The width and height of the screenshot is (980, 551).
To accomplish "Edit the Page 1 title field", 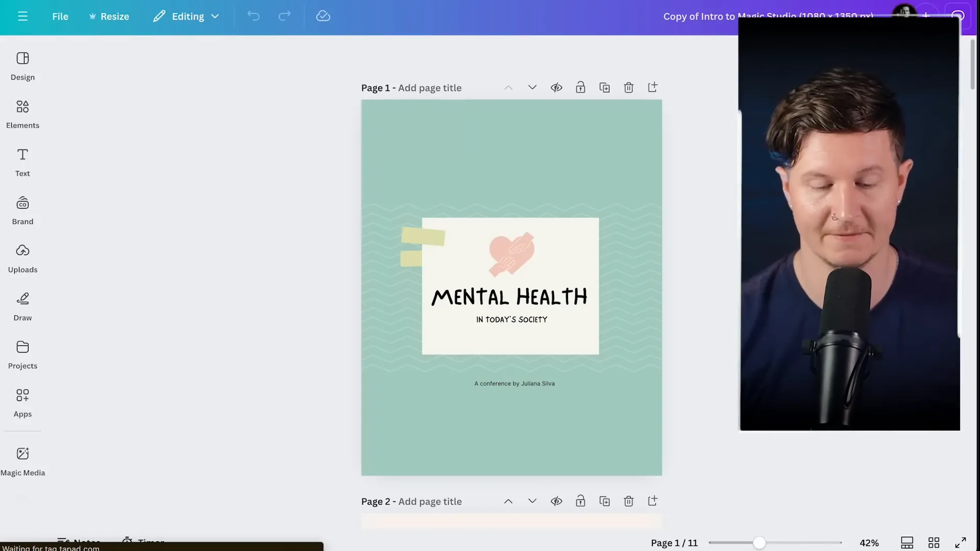I will click(430, 88).
